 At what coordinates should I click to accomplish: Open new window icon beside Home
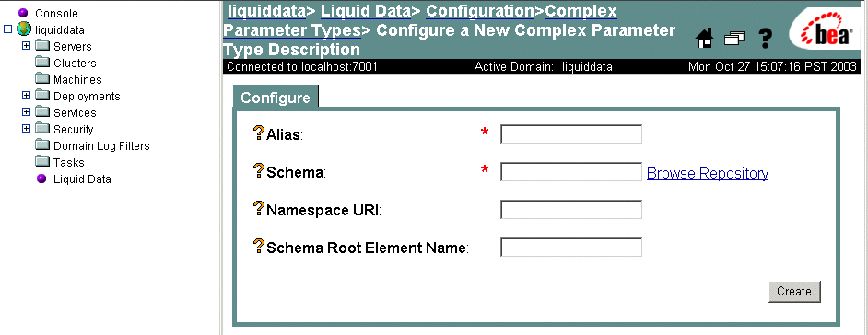point(734,39)
